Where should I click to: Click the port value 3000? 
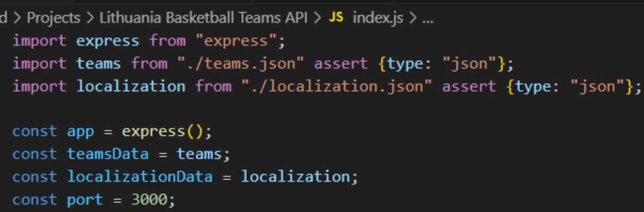tap(149, 200)
